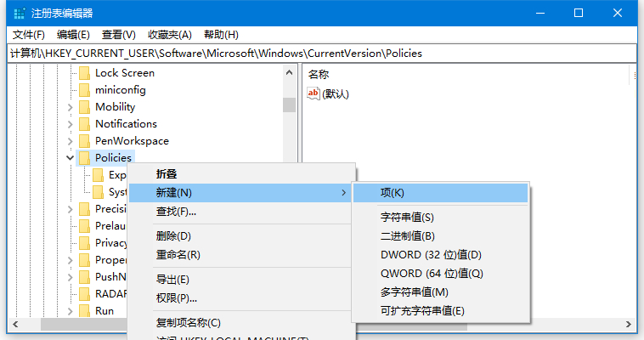644x340 pixels.
Task: Expand the Proper tree node
Action: 71,260
